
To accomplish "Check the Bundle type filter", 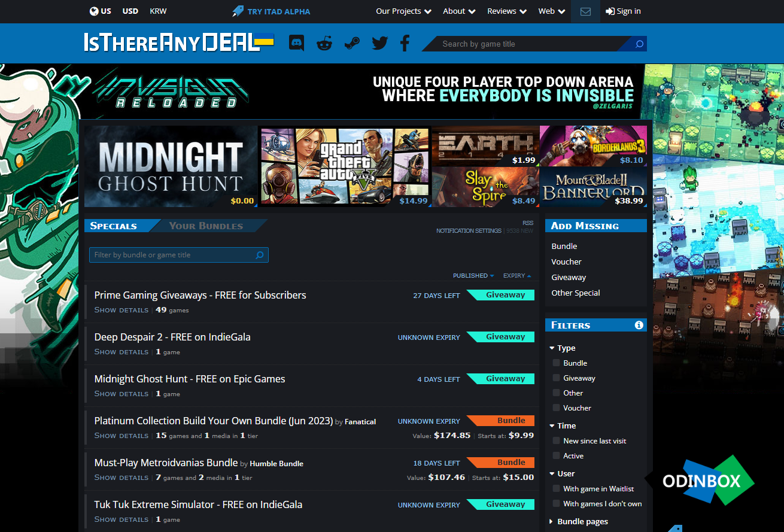I will 557,363.
